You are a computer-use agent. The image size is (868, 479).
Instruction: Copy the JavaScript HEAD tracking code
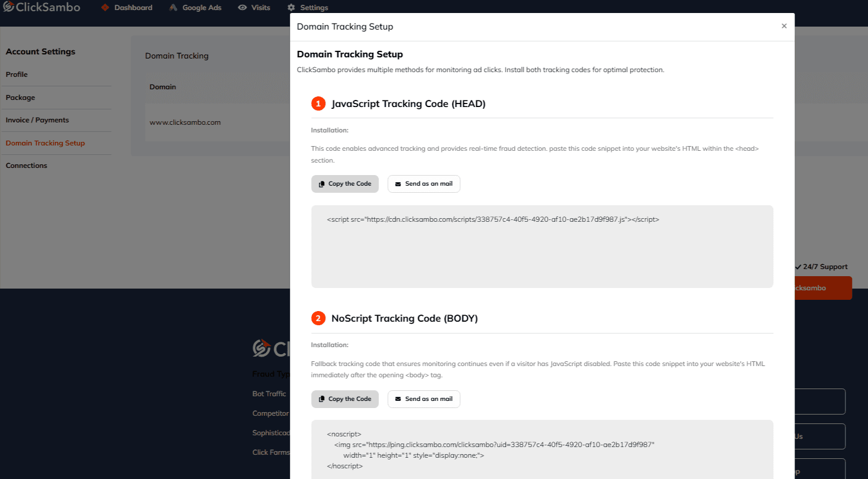pyautogui.click(x=344, y=184)
